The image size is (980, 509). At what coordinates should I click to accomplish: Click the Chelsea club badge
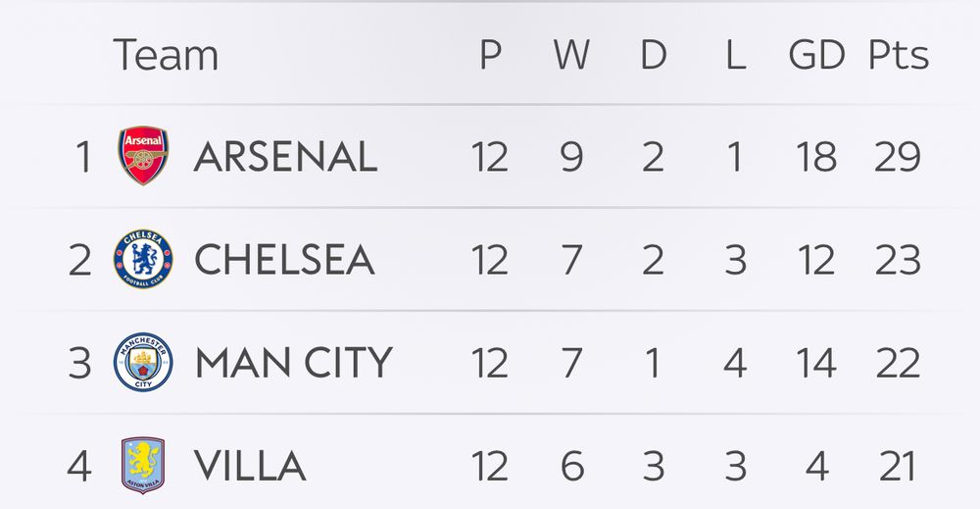(143, 259)
